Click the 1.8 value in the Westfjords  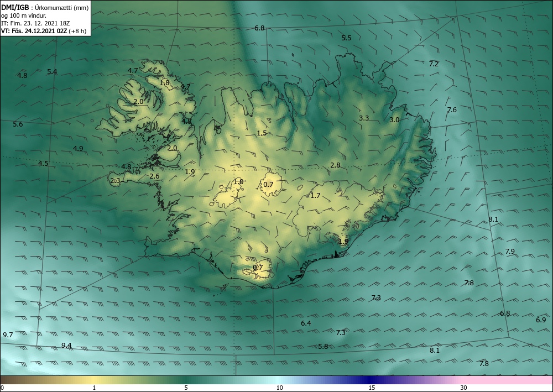164,83
